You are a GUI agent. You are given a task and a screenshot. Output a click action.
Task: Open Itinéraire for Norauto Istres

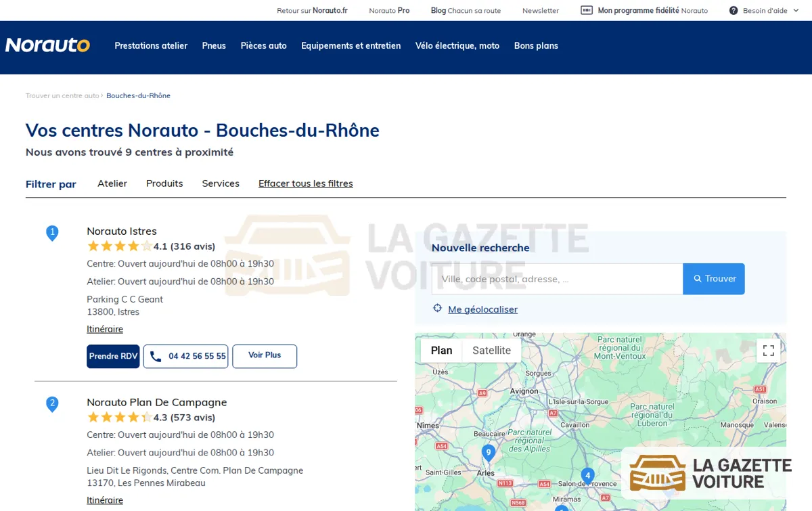pyautogui.click(x=105, y=329)
